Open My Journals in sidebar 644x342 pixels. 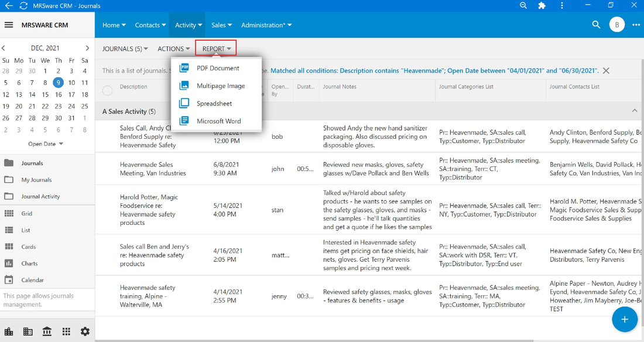36,180
